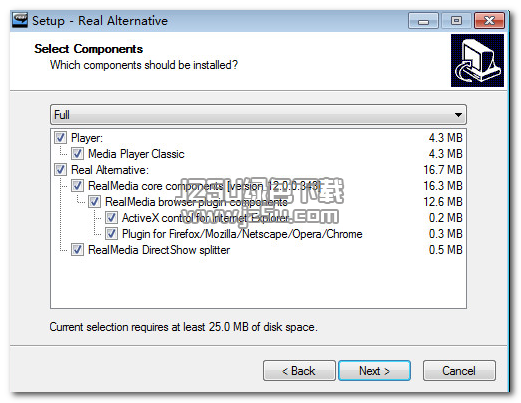Uncheck RealMedia core components checkbox

[x=77, y=186]
